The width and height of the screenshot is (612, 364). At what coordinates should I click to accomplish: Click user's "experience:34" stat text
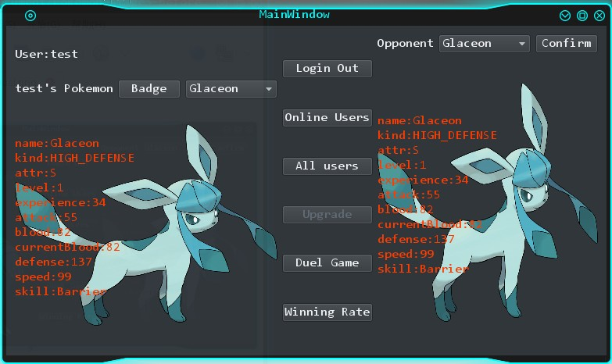tap(60, 202)
